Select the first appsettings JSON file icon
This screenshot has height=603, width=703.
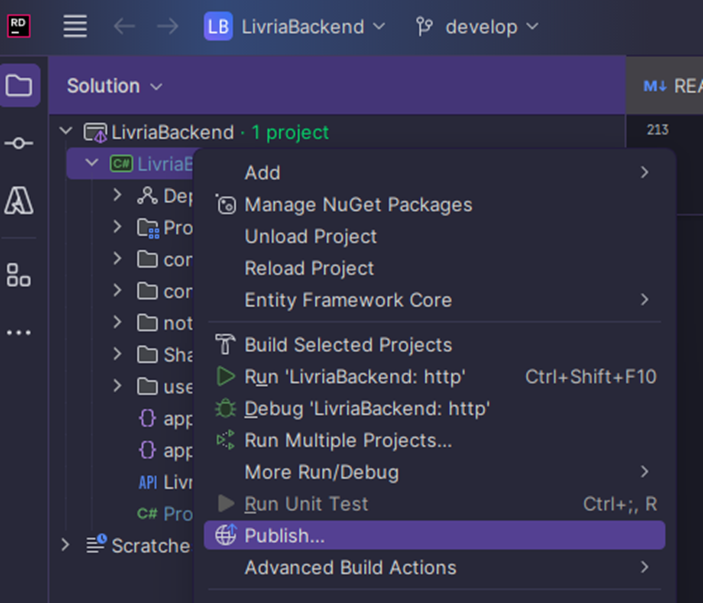click(148, 418)
